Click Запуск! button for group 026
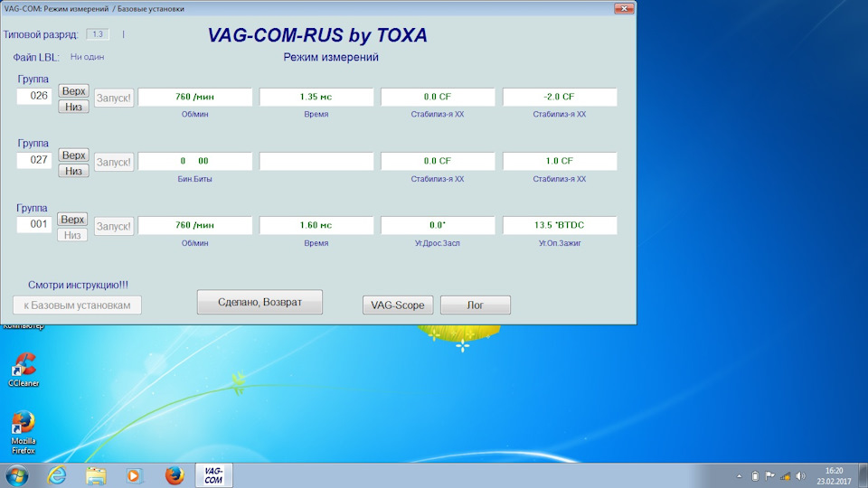 click(114, 98)
